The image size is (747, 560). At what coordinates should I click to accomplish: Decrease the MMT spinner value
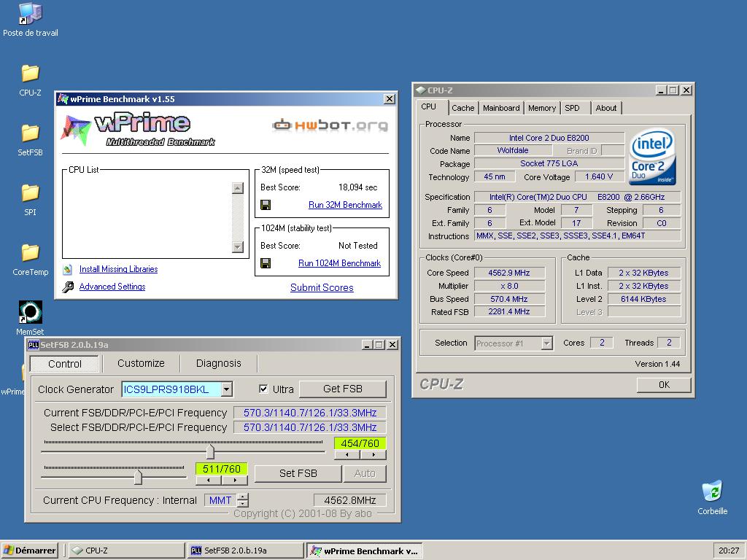pos(243,503)
